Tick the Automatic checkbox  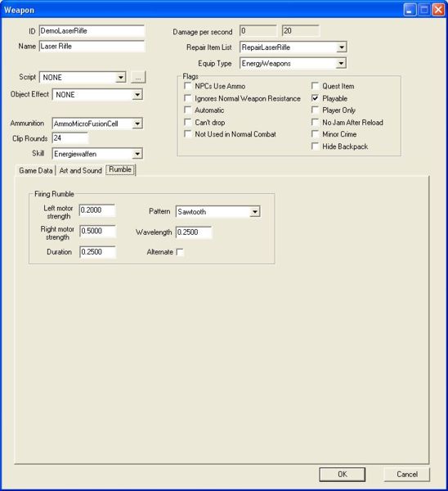(188, 110)
